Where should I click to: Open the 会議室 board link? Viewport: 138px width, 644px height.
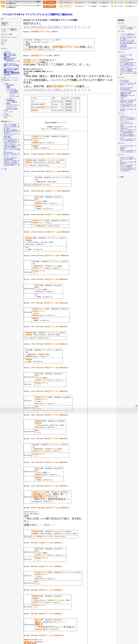8,88
